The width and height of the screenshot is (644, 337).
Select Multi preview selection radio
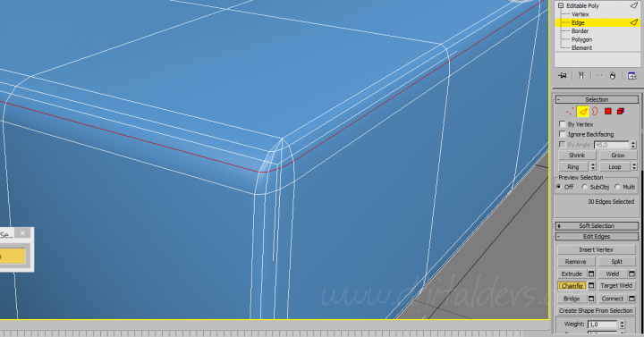pos(617,187)
